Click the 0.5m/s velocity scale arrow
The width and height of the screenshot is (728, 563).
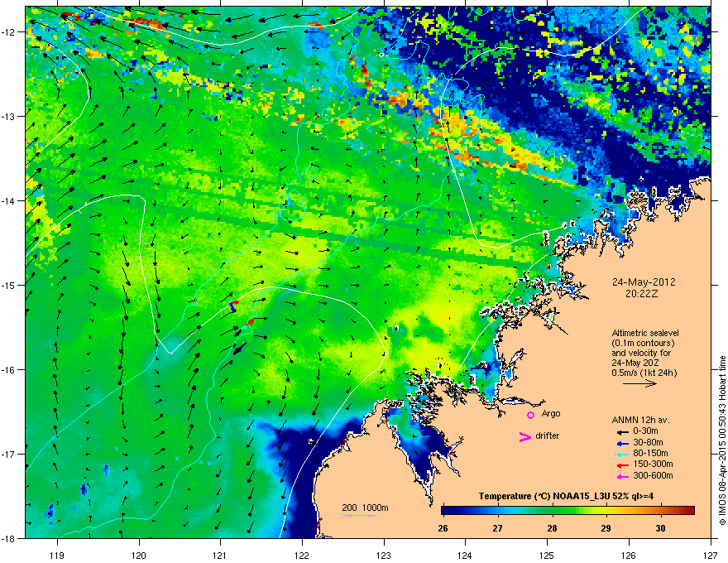639,383
